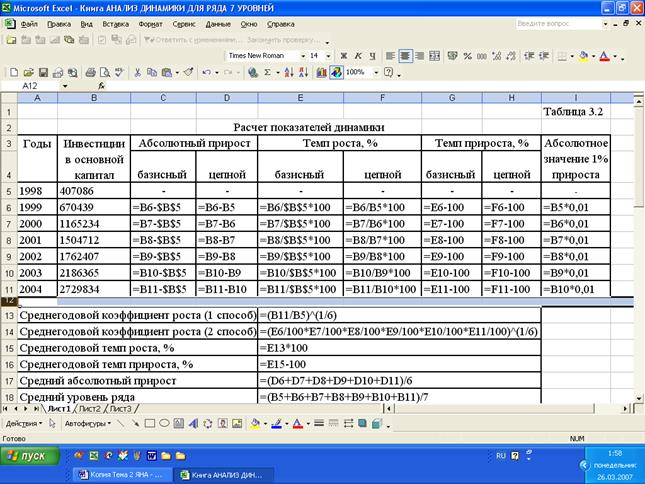Switch to Копия Тема 2 taskbar window
The width and height of the screenshot is (645, 484).
tap(122, 475)
